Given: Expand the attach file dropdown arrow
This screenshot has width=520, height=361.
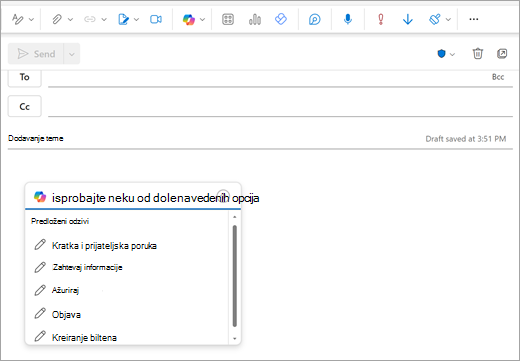Looking at the screenshot, I should [x=70, y=19].
